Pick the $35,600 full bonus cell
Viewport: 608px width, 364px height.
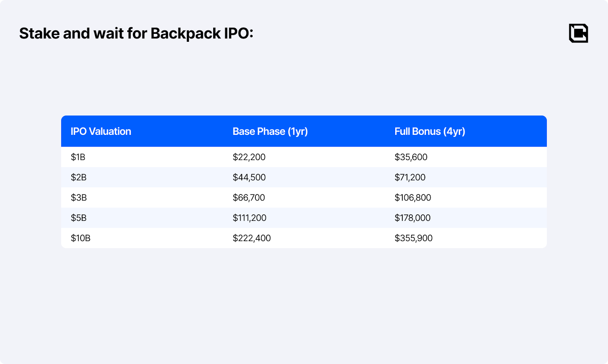click(411, 157)
